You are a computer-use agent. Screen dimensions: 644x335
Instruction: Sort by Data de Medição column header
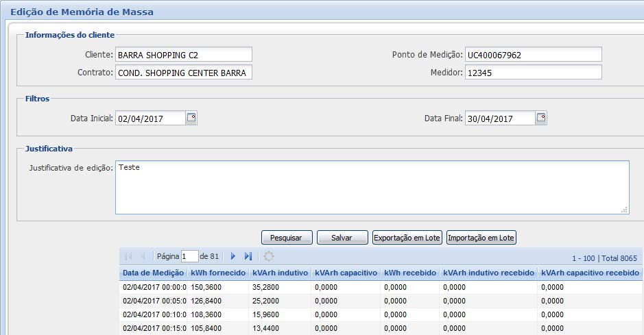click(153, 273)
